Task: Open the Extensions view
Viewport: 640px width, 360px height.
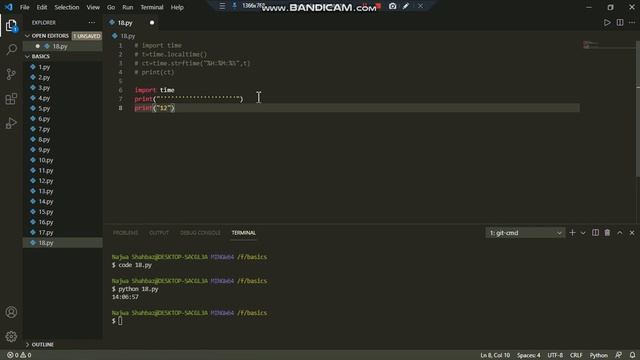Action: [11, 98]
